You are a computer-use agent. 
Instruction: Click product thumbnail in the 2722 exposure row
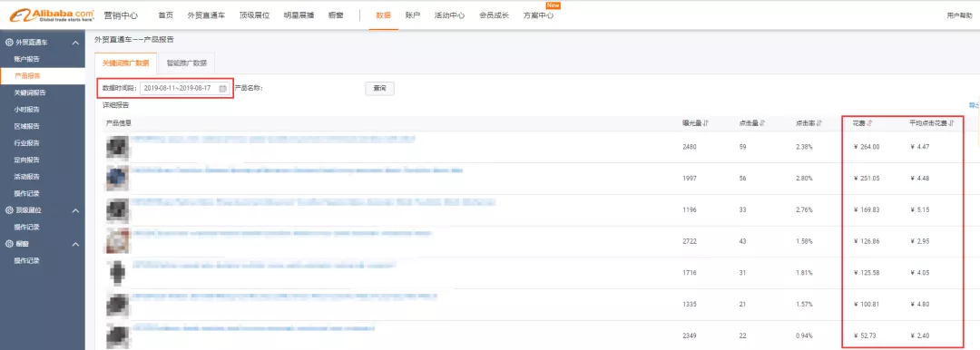click(117, 240)
